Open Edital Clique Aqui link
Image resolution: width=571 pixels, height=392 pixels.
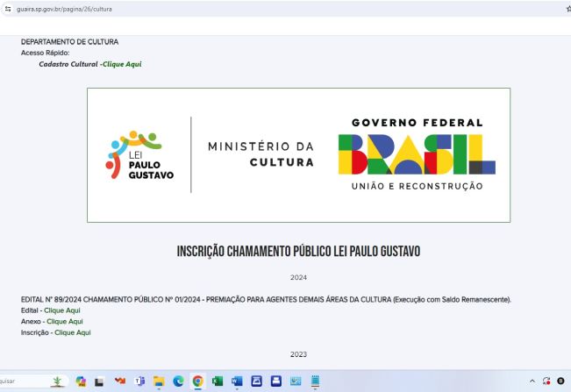pos(62,310)
